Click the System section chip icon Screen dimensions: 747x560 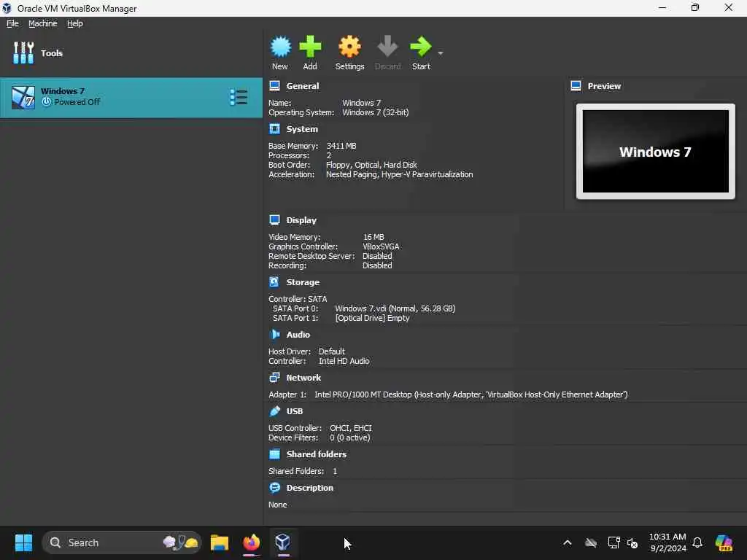click(x=274, y=129)
